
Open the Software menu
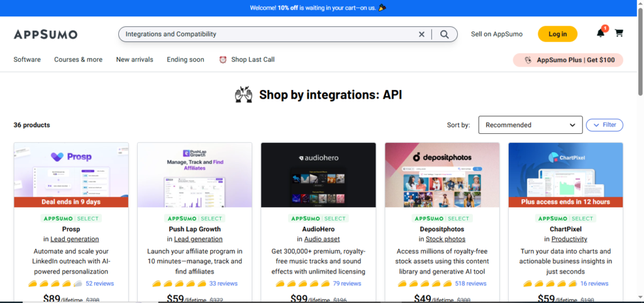[x=27, y=60]
